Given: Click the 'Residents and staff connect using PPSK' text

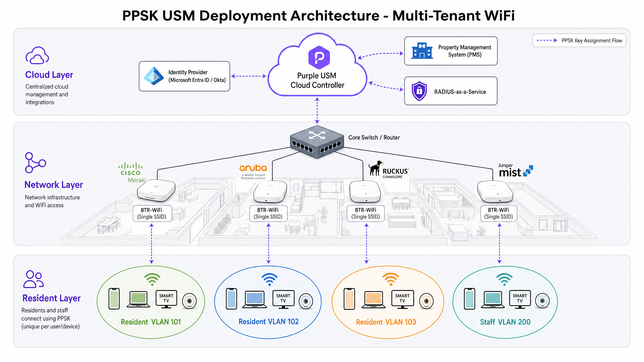Looking at the screenshot, I should click(51, 318).
